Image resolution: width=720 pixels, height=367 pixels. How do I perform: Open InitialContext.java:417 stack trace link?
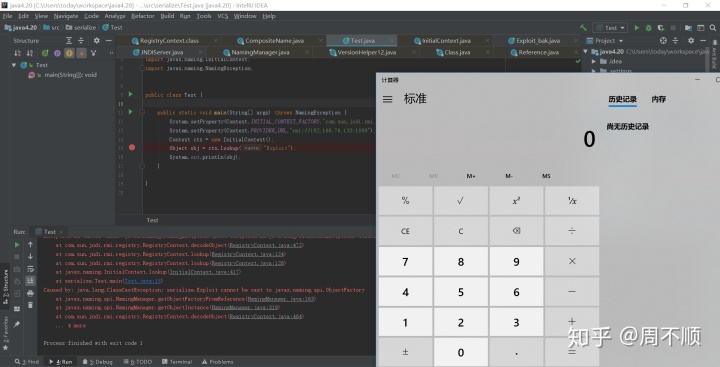coord(204,272)
